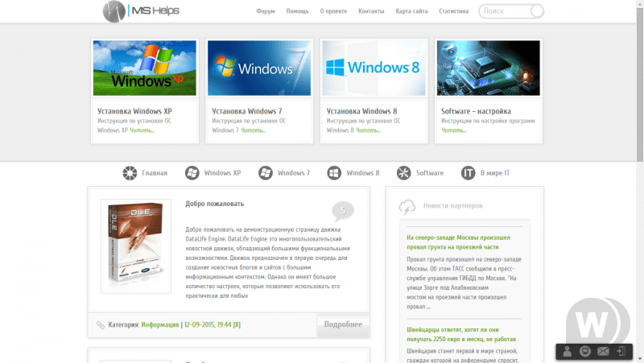Open Установка Windows XP title
Viewport: 644px width, 363px height.
coord(134,111)
